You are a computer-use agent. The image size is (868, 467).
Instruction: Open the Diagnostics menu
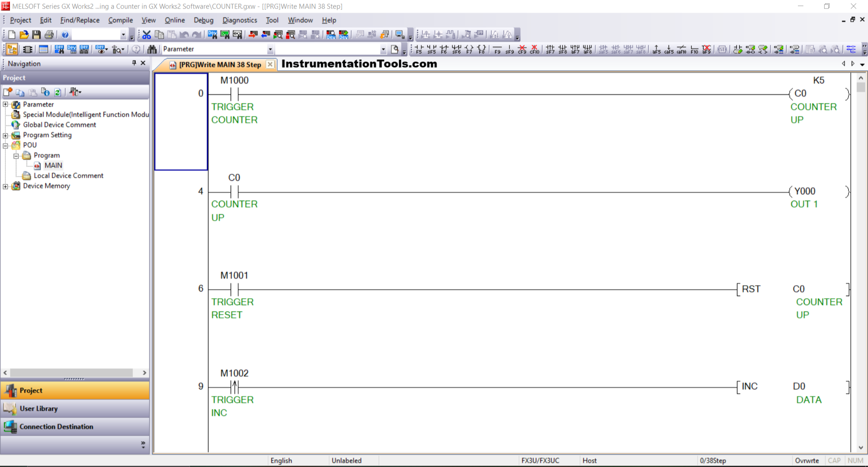tap(240, 20)
